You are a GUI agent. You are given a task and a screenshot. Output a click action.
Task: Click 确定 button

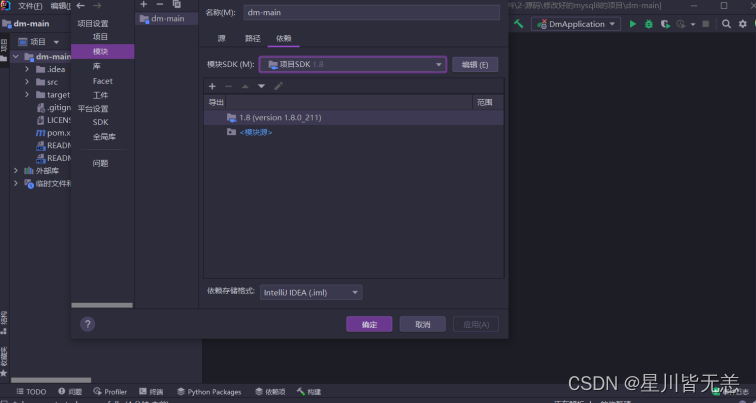pyautogui.click(x=369, y=324)
